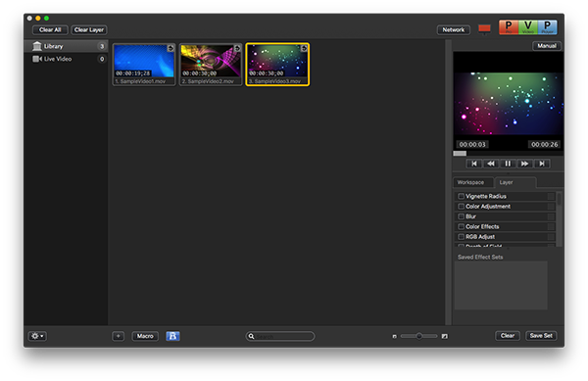Toggle the Blur effect checkbox
The width and height of the screenshot is (588, 381).
pyautogui.click(x=462, y=216)
